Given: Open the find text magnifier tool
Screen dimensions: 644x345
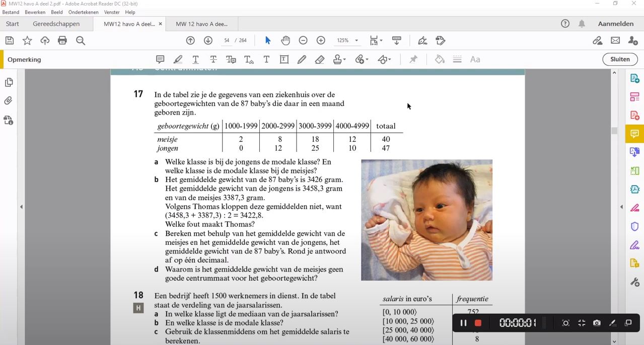Looking at the screenshot, I should coord(81,41).
